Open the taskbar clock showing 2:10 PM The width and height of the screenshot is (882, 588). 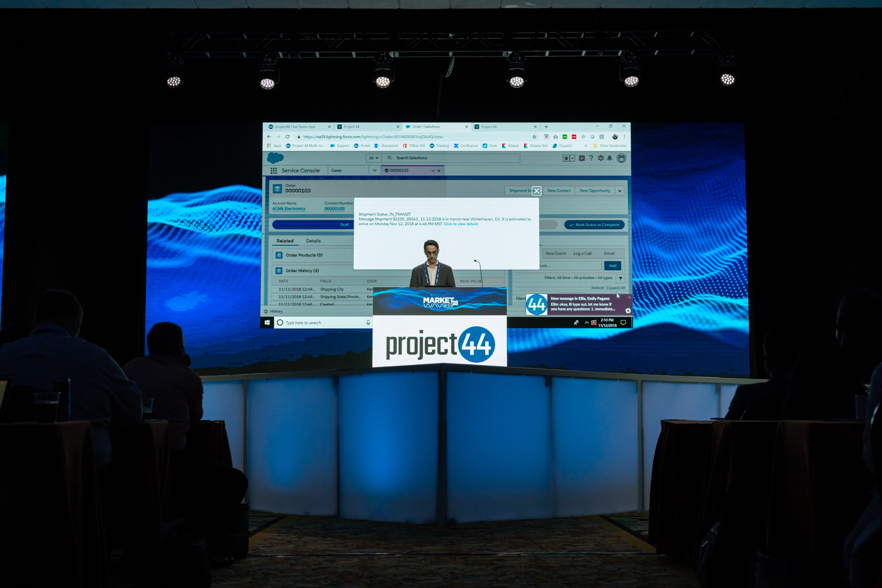click(x=607, y=323)
